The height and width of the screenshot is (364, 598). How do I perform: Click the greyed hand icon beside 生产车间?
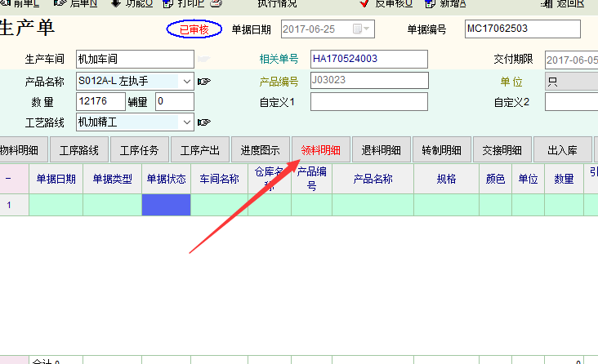pyautogui.click(x=204, y=60)
